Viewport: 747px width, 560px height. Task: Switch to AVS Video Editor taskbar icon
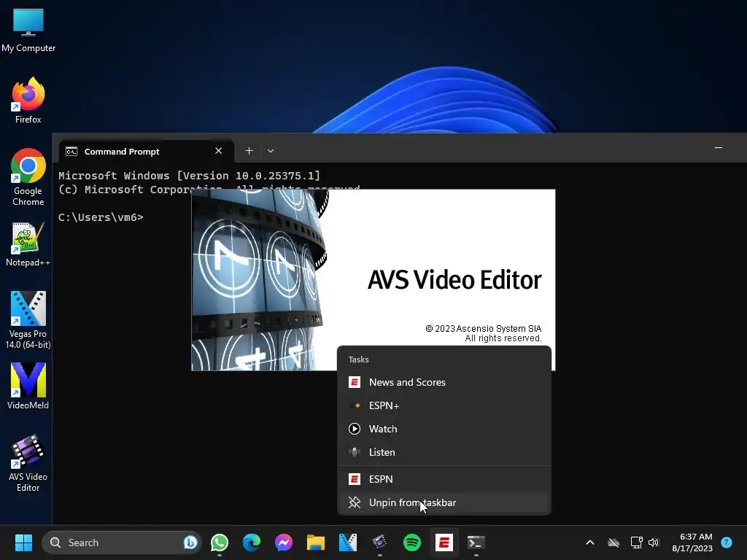pos(379,542)
